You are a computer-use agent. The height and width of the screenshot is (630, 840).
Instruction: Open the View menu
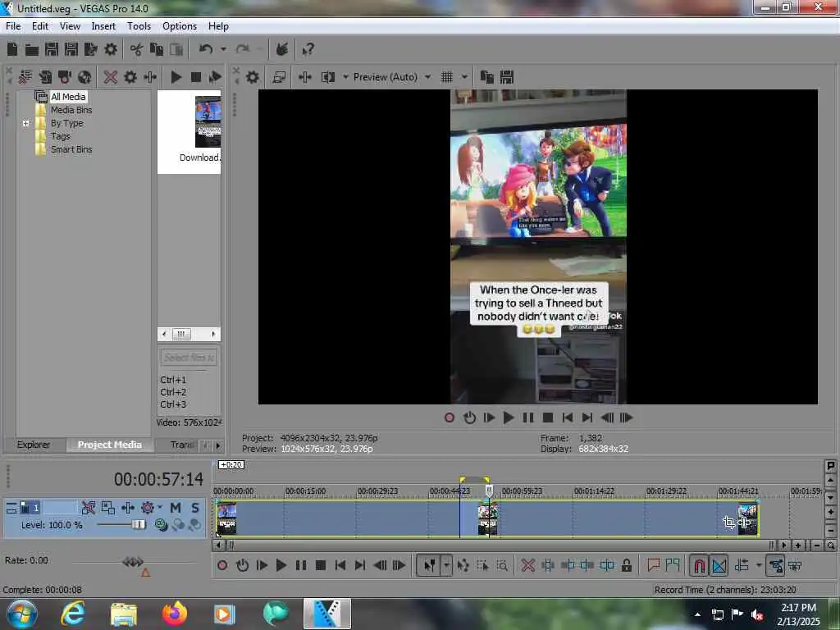[70, 26]
